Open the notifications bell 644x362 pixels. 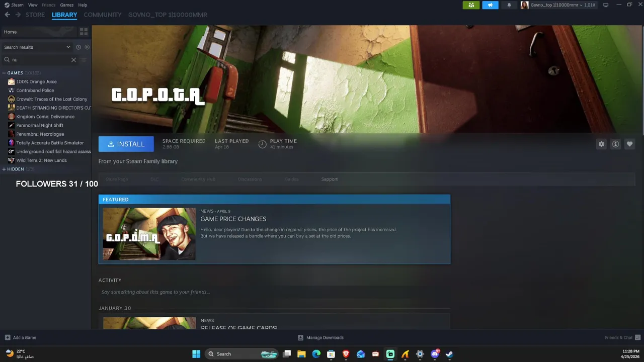point(509,5)
